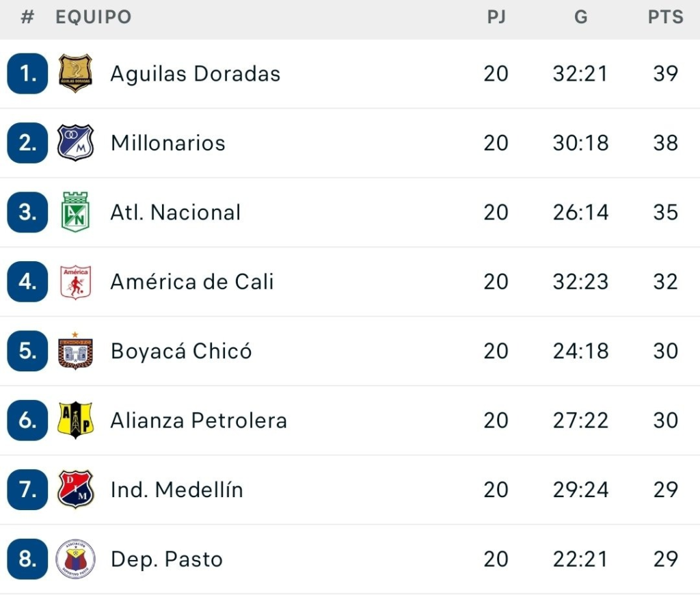Click the PJ column header
Screen dimensions: 700x597
(x=496, y=18)
